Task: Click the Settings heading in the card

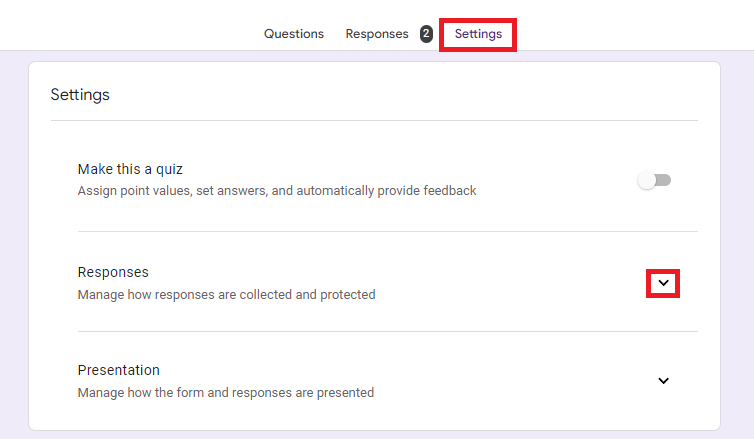Action: pos(80,95)
